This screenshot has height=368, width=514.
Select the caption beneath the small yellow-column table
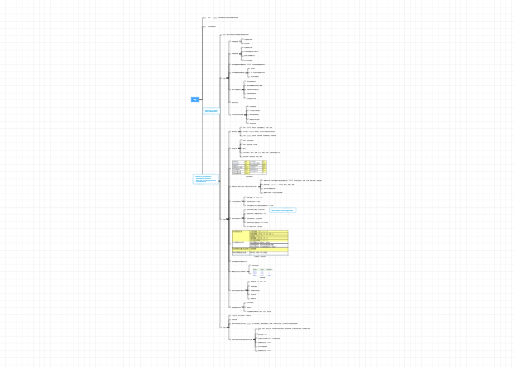click(x=249, y=177)
